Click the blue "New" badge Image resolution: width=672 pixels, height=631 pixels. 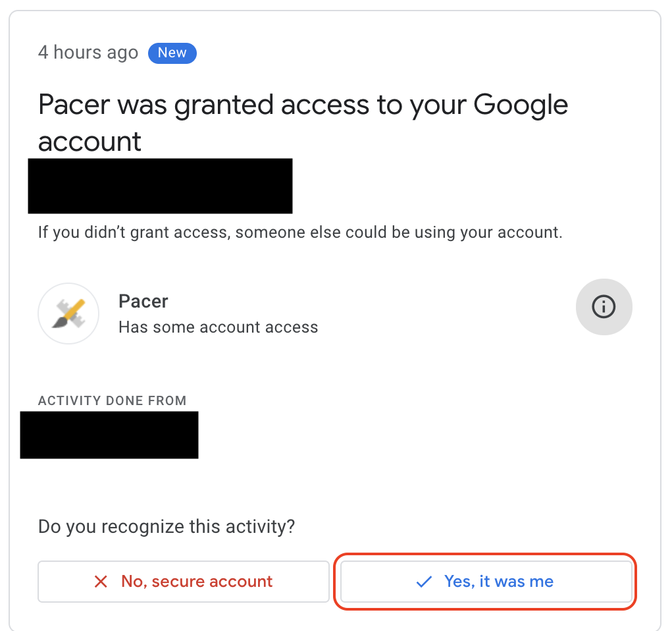(x=172, y=53)
